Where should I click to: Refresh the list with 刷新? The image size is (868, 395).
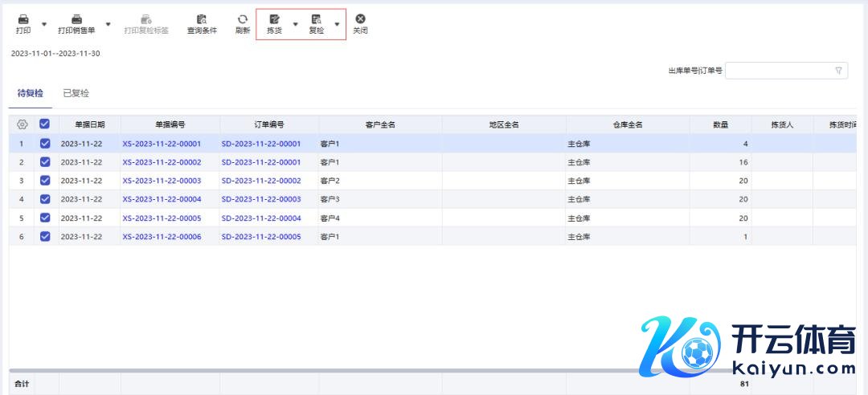pos(242,19)
